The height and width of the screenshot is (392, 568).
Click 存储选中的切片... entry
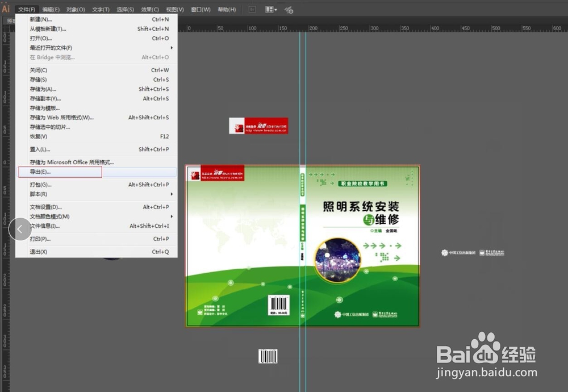pyautogui.click(x=97, y=127)
